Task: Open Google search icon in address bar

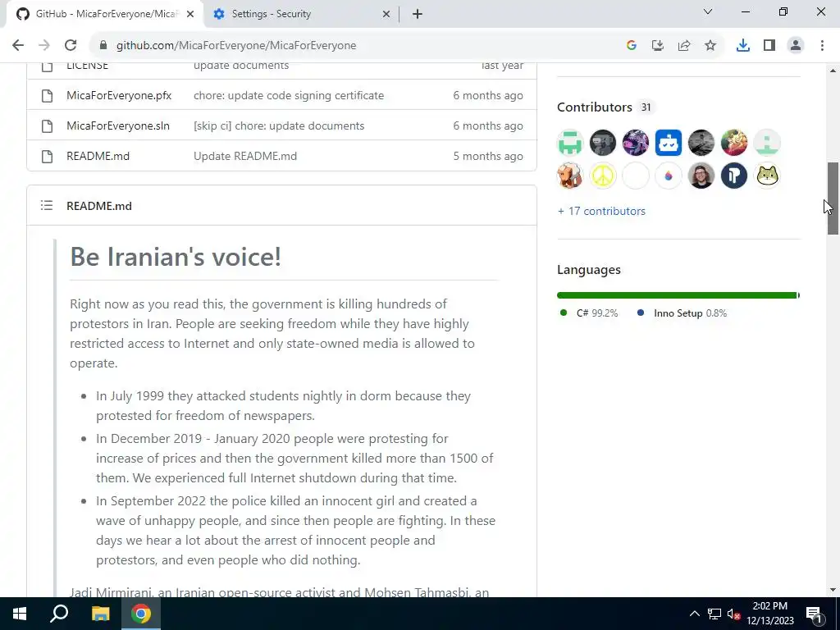Action: (x=632, y=46)
